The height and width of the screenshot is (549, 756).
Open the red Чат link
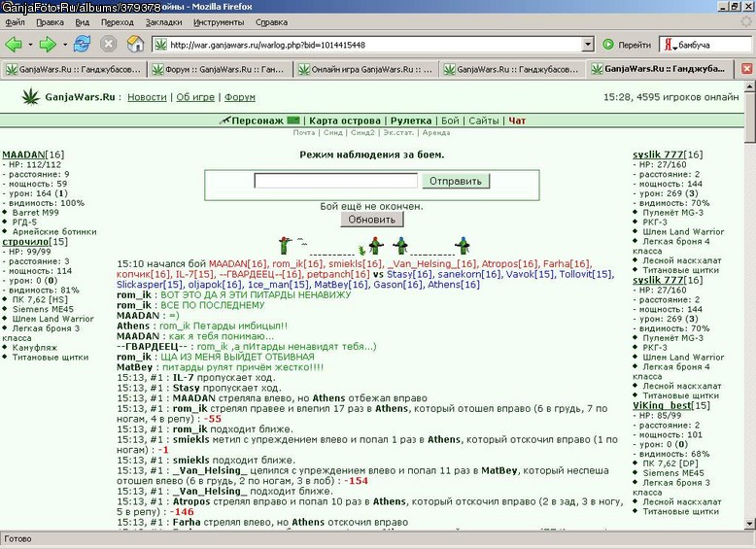click(x=517, y=121)
